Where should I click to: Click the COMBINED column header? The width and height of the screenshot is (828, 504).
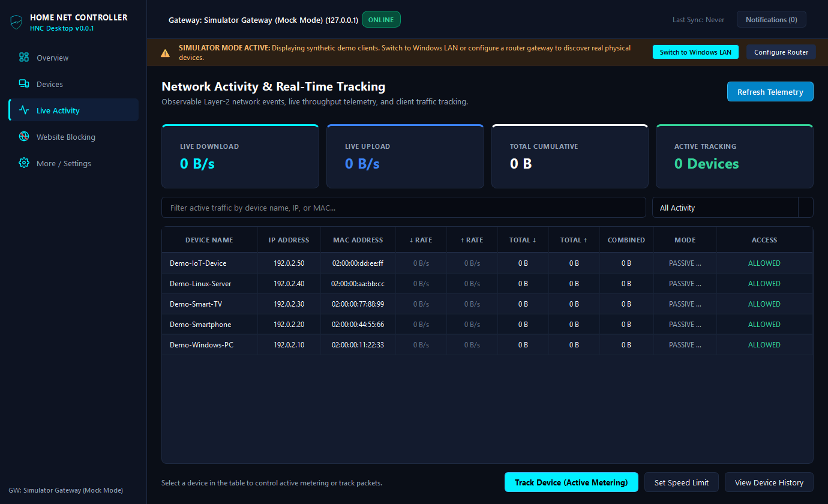(626, 240)
